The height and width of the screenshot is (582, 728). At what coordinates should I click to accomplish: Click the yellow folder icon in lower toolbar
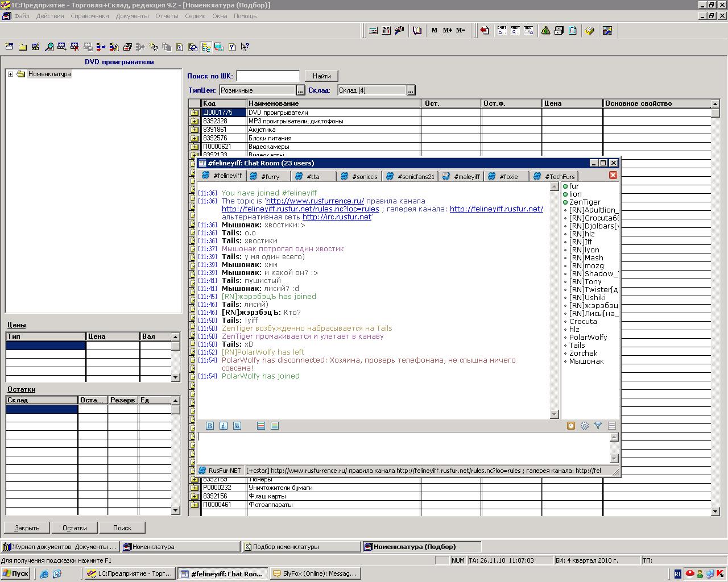(x=23, y=47)
